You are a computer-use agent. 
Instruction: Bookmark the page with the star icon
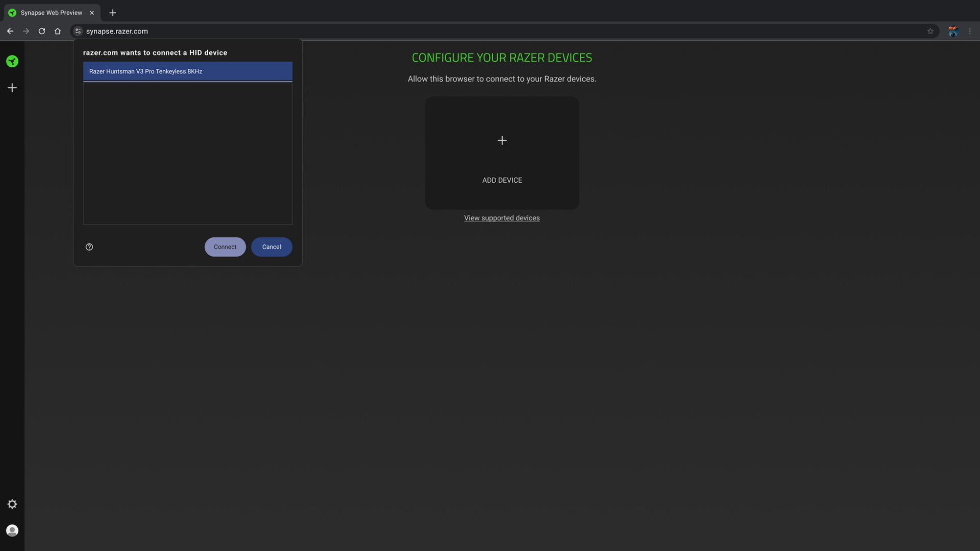[930, 31]
